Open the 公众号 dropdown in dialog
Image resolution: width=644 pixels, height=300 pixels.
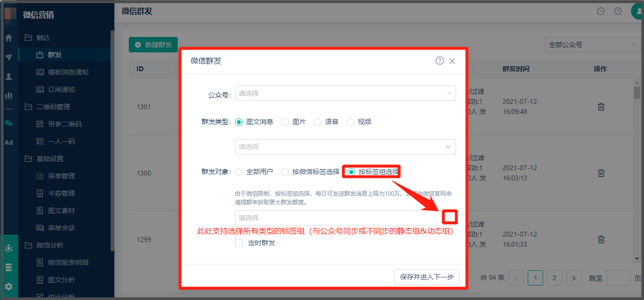click(x=346, y=93)
